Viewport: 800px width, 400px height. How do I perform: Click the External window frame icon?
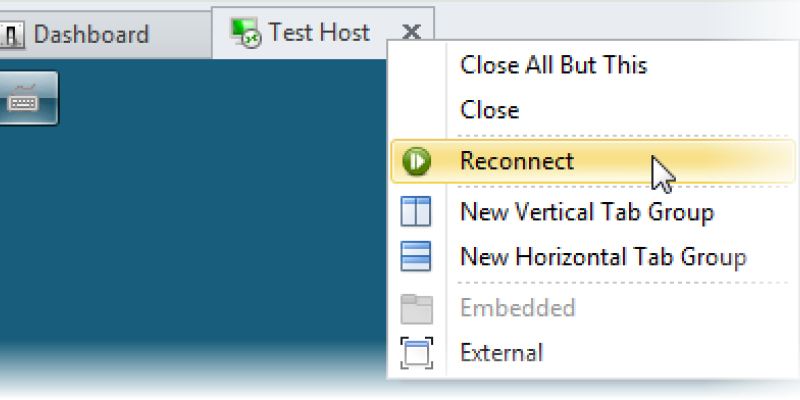click(x=416, y=353)
